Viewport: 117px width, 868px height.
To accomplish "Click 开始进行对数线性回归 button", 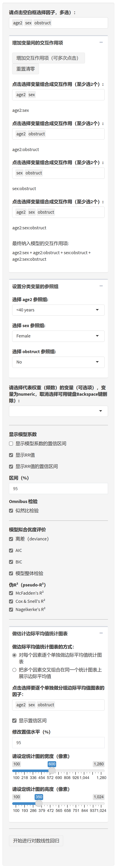I will tap(36, 841).
